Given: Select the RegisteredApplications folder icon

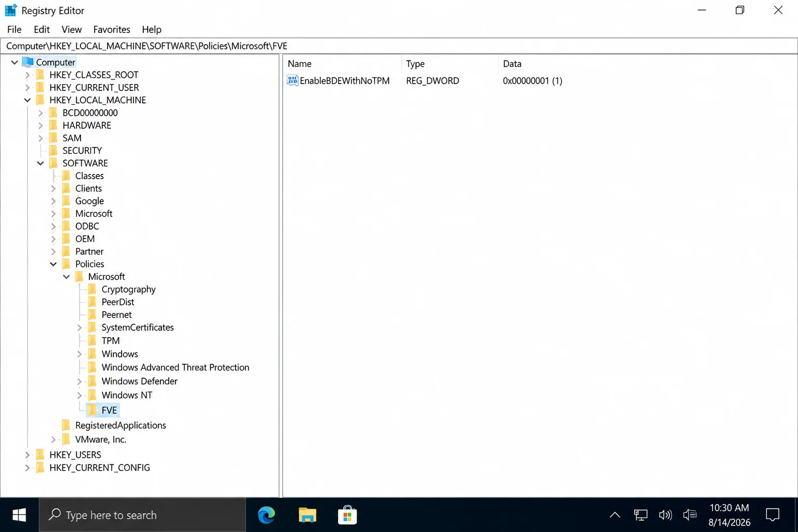Looking at the screenshot, I should click(x=66, y=425).
